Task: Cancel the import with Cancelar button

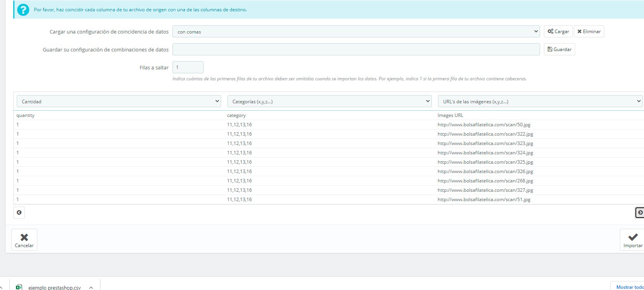Action: (x=24, y=240)
